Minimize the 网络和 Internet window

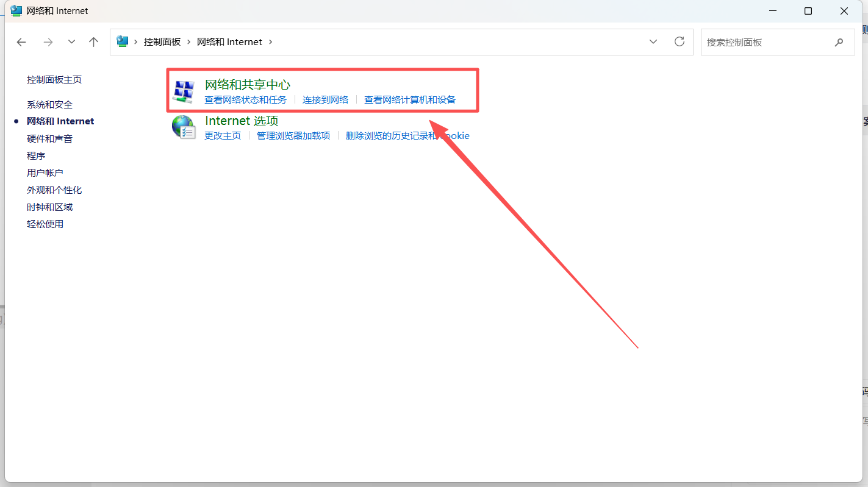772,11
